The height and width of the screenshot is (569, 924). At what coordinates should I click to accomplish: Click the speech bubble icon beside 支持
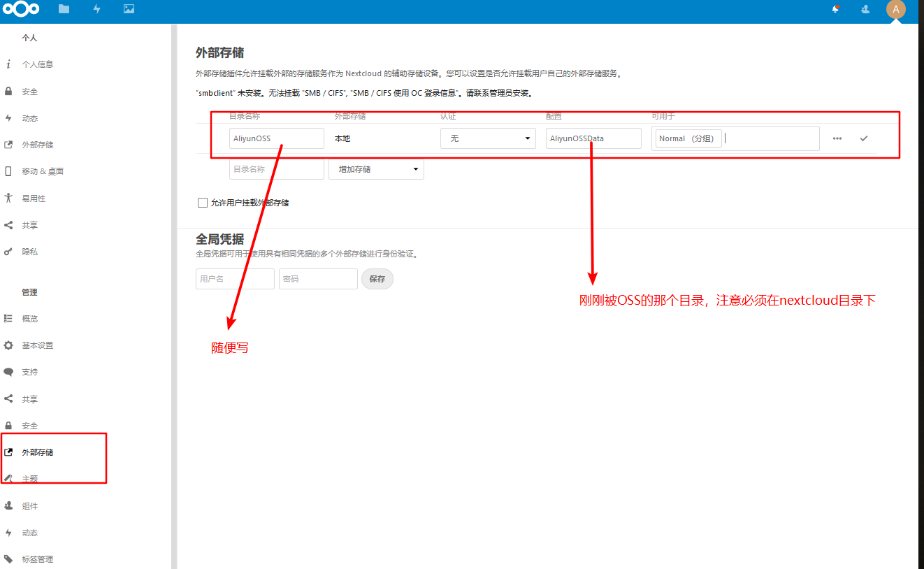8,372
